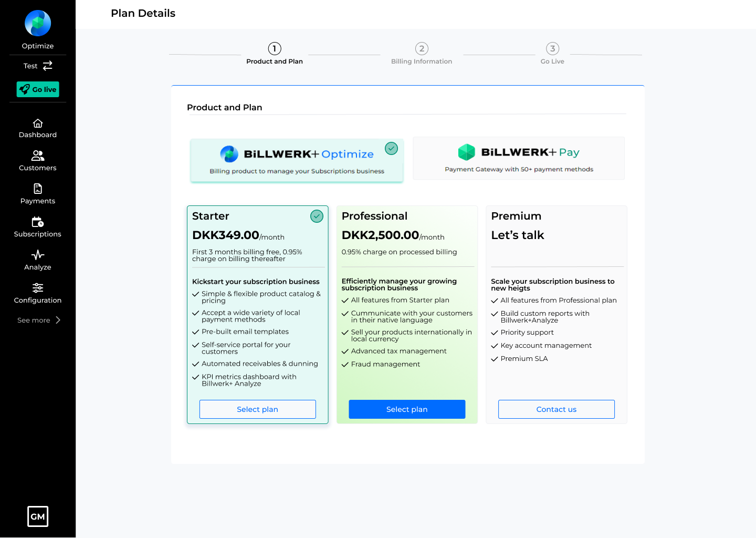Click checkmark beside Automated receivables & dunning
This screenshot has width=756, height=538.
click(196, 364)
